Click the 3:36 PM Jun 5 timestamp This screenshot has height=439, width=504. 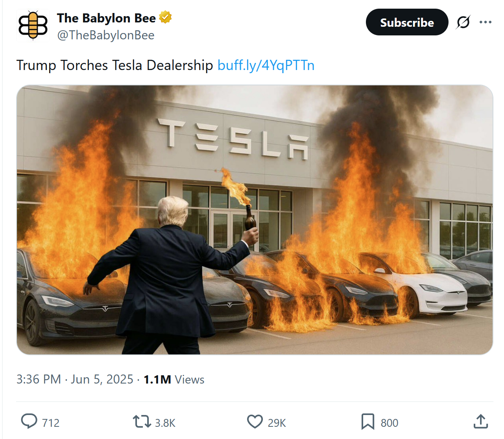point(75,380)
